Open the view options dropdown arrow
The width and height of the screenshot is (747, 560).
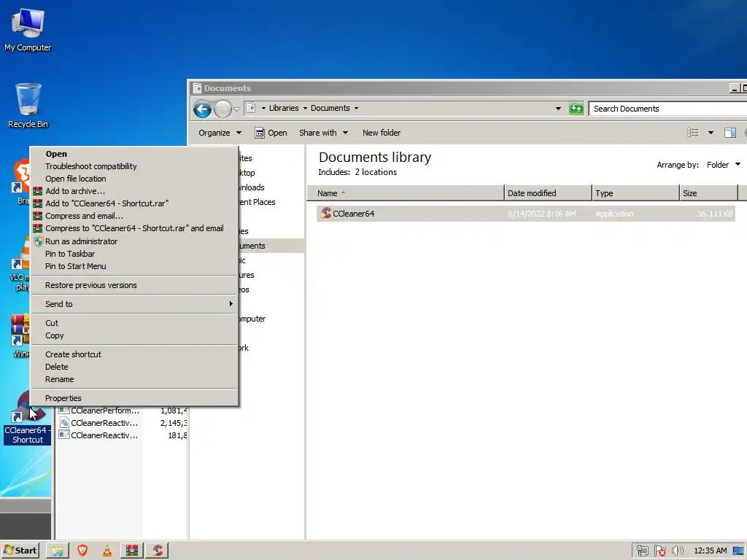711,133
